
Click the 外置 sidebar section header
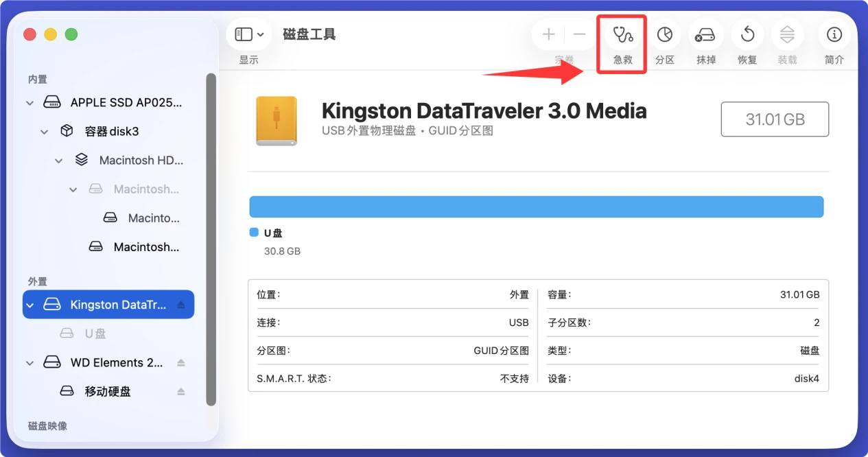[x=38, y=281]
